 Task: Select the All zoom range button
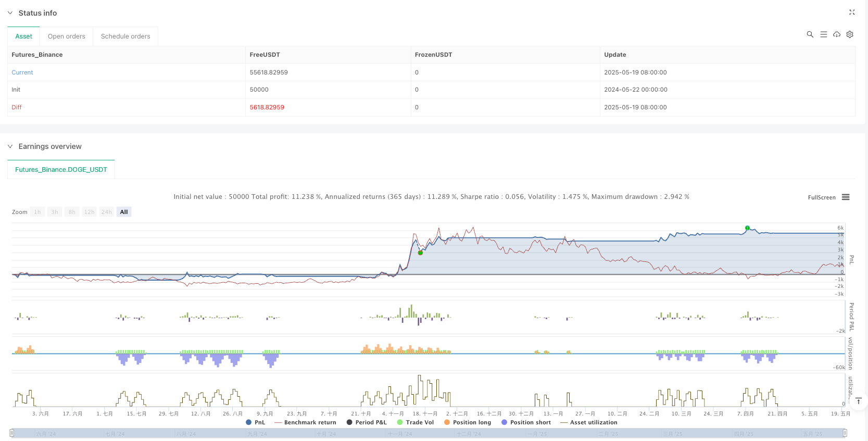123,212
